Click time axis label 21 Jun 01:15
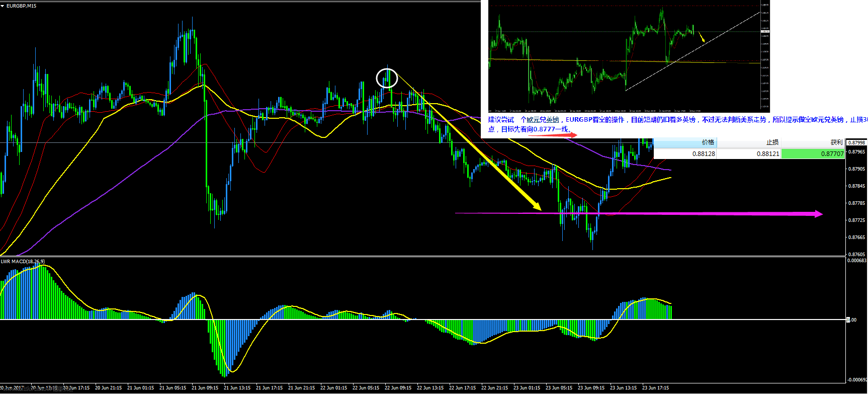868x394 pixels. (x=140, y=388)
